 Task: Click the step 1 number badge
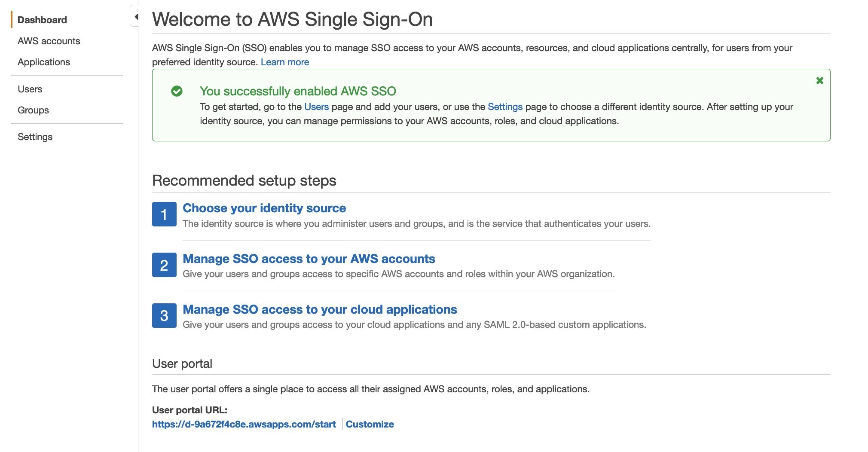click(164, 214)
